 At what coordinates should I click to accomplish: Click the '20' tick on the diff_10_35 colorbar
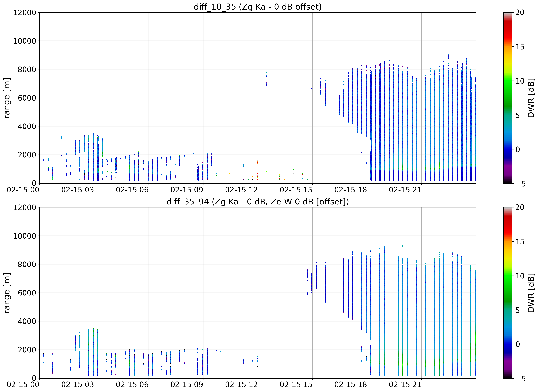pos(520,13)
